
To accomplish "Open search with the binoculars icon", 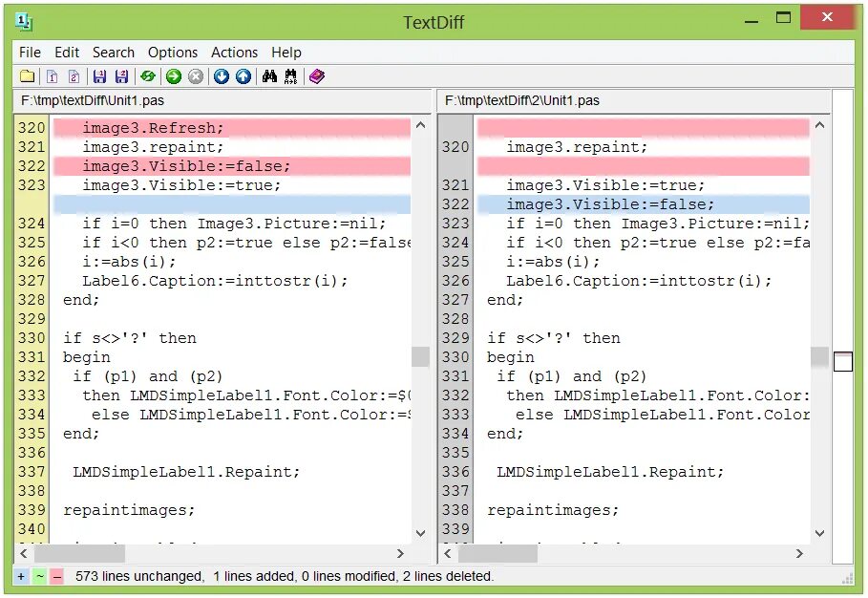I will pyautogui.click(x=270, y=75).
